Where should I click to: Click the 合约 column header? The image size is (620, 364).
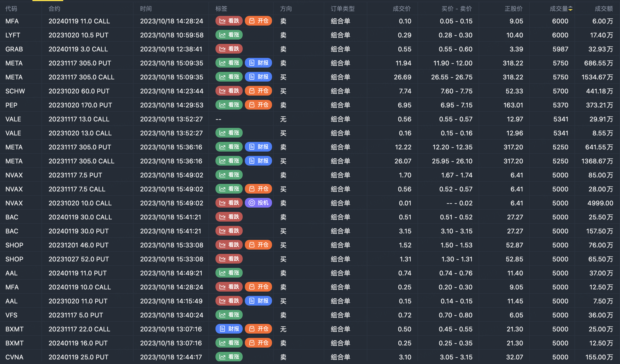(54, 9)
